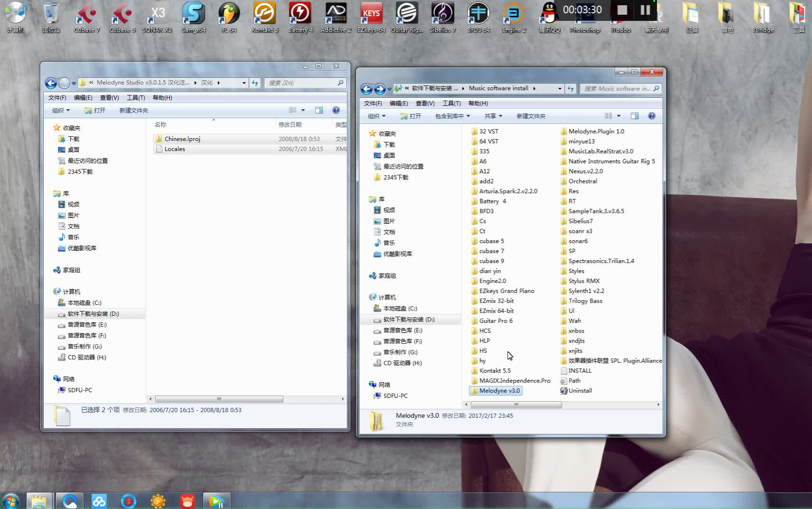Select 本地磁盘 (C:) in Music software install sidebar
This screenshot has height=509, width=812.
pyautogui.click(x=395, y=309)
